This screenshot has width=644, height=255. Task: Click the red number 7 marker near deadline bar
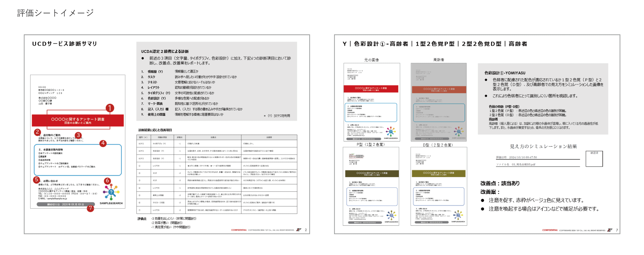[90, 208]
